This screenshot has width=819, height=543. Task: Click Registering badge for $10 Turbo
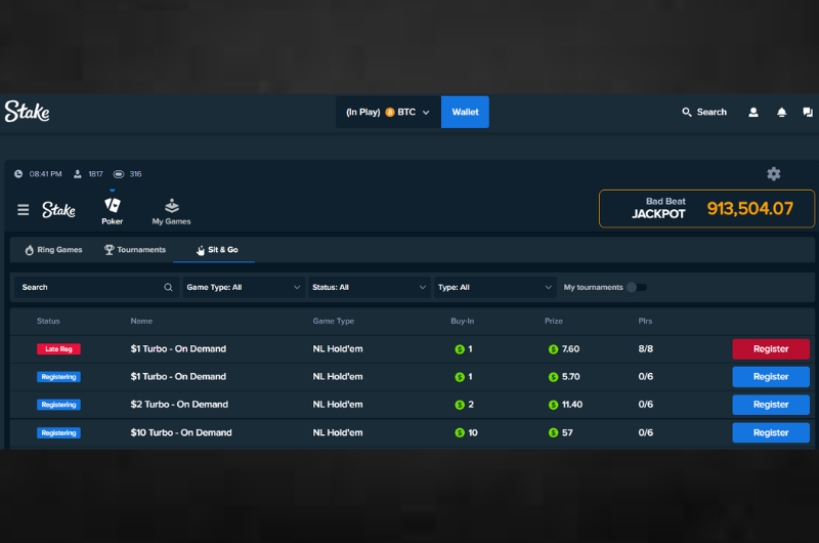(x=58, y=432)
